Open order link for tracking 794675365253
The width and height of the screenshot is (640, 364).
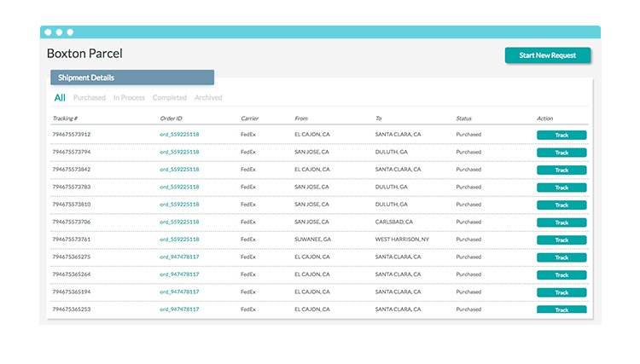pyautogui.click(x=179, y=309)
